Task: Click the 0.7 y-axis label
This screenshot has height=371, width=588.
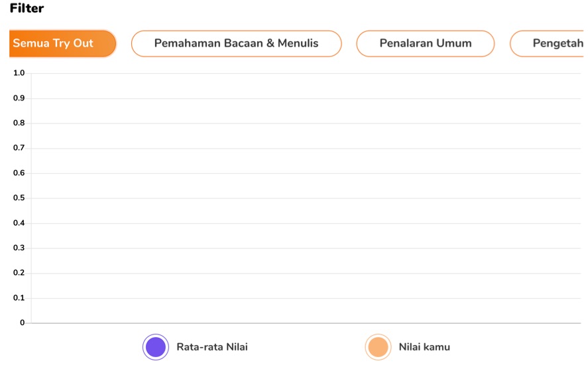Action: (19, 147)
